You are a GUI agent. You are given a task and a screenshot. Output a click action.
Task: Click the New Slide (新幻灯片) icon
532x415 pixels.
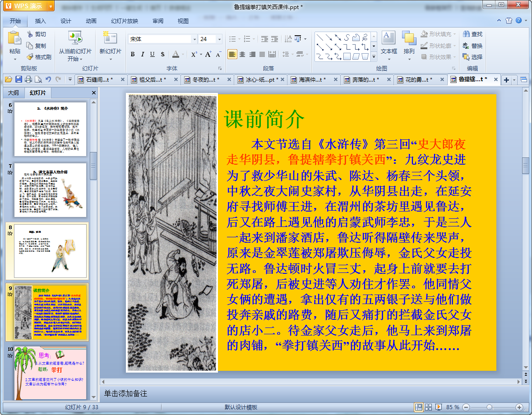(110, 38)
